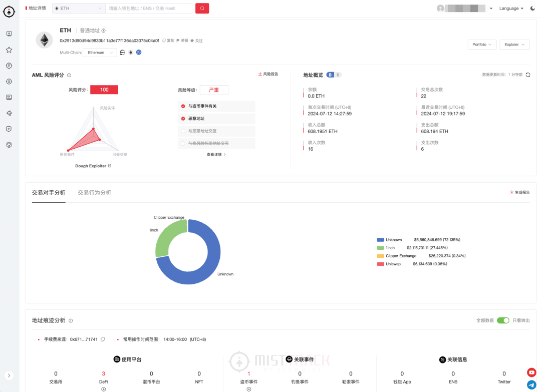Expand the Multi-Chain Ethereum dropdown

[x=100, y=52]
